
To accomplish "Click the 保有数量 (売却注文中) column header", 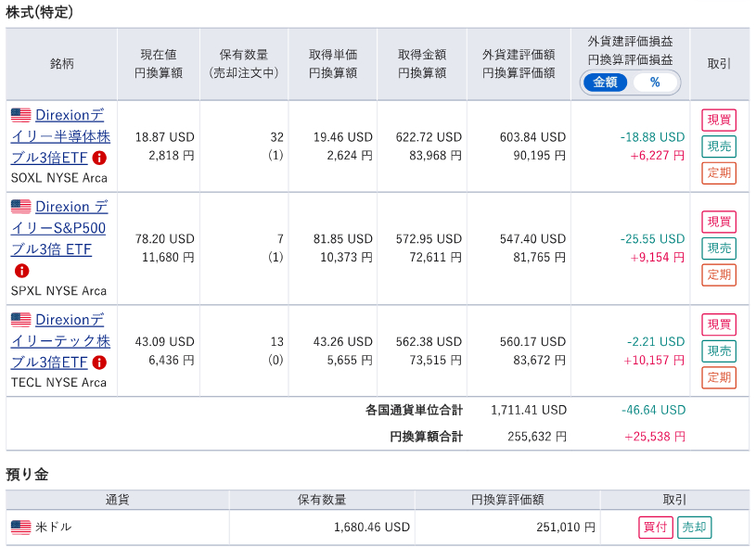I will pos(244,64).
